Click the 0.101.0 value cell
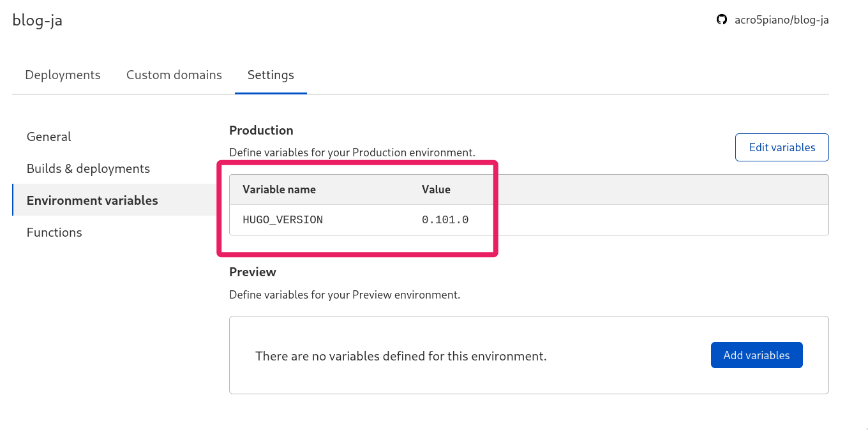The width and height of the screenshot is (868, 430). coord(445,220)
